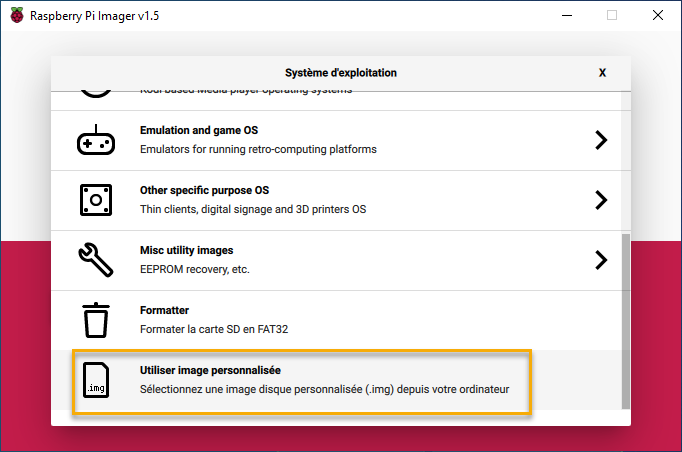Viewport: 682px width, 452px height.
Task: Choose Utiliser image personnalisée title
Action: 210,370
